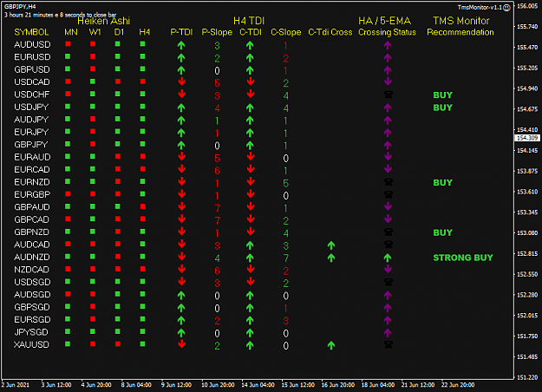
Task: Click EURGBP W1 red square
Action: [93, 194]
